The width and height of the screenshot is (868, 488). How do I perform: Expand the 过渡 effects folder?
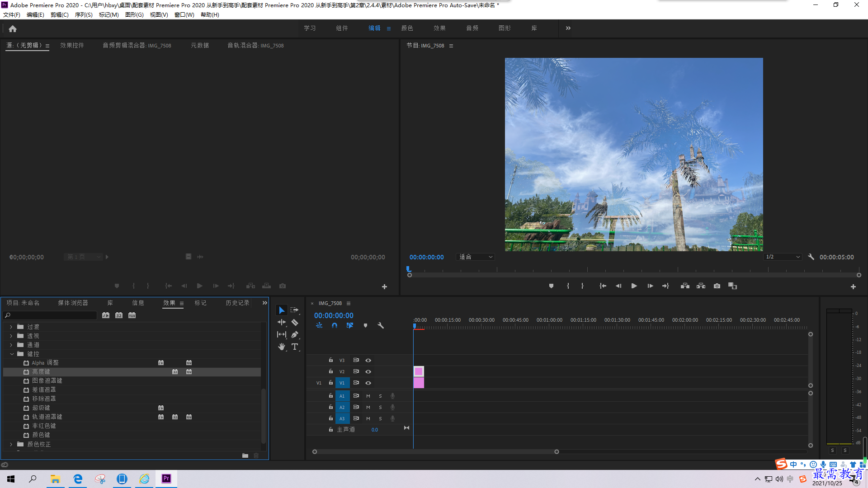point(11,327)
